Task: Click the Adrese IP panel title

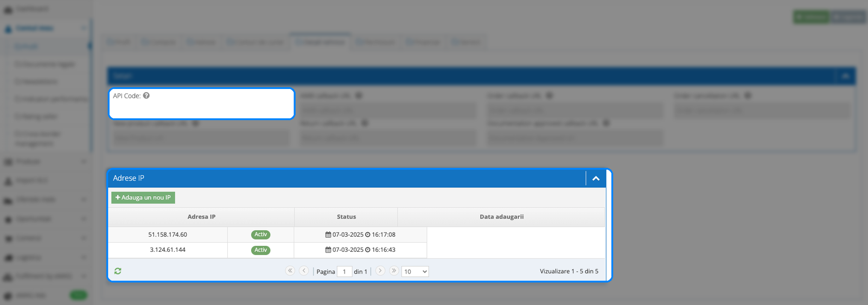Action: [x=129, y=178]
